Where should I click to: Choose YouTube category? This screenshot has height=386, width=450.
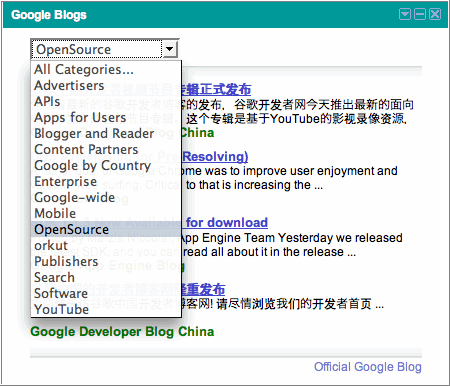(x=106, y=309)
